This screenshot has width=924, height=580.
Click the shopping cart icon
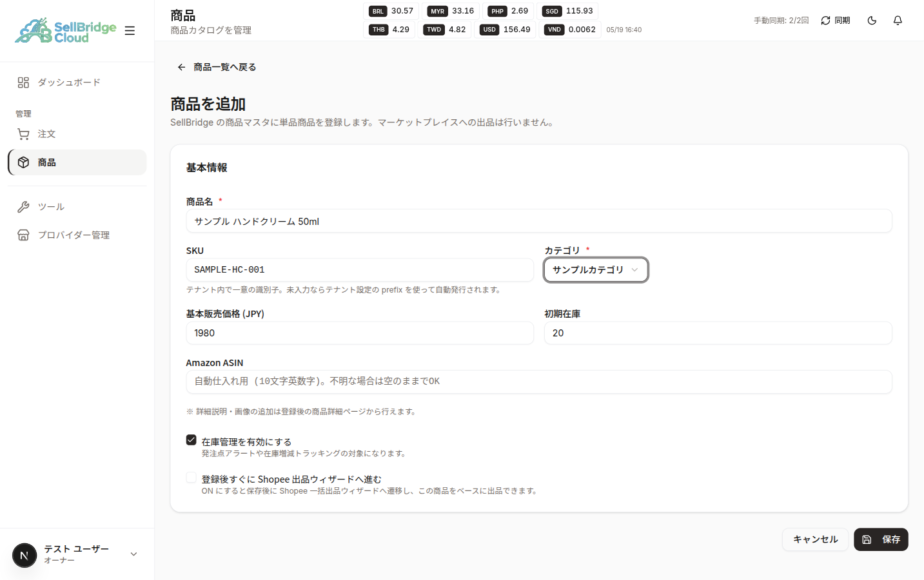[x=23, y=134]
